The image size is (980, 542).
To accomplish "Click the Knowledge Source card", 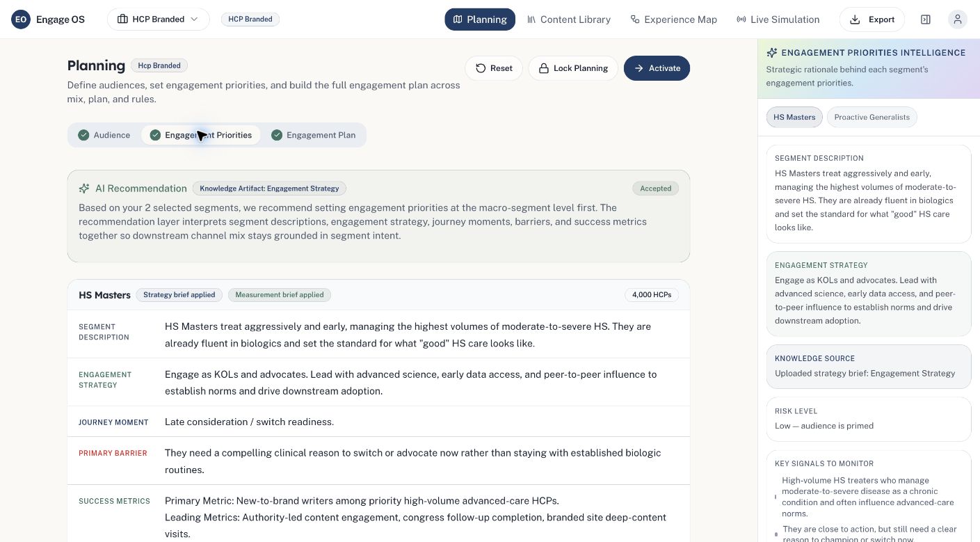I will click(869, 367).
